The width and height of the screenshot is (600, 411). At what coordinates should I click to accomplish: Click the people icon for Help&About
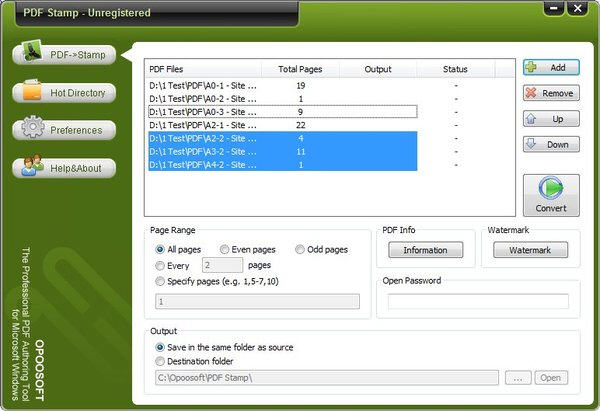pyautogui.click(x=32, y=165)
